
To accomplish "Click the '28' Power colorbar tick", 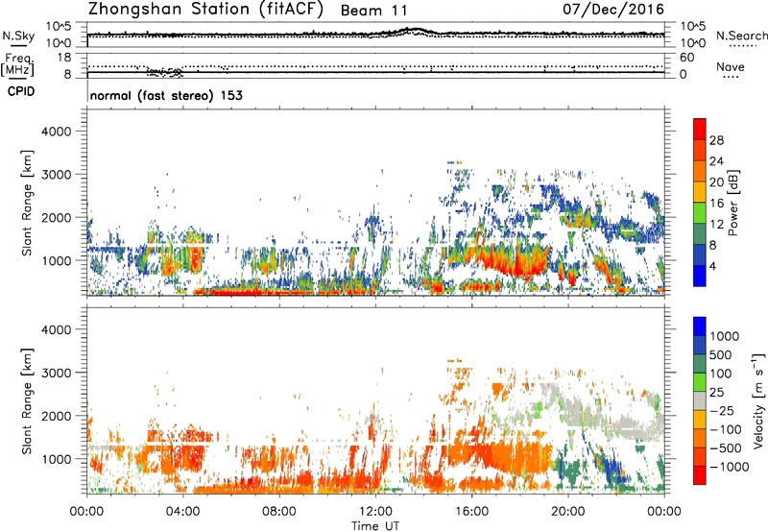I will coord(716,140).
